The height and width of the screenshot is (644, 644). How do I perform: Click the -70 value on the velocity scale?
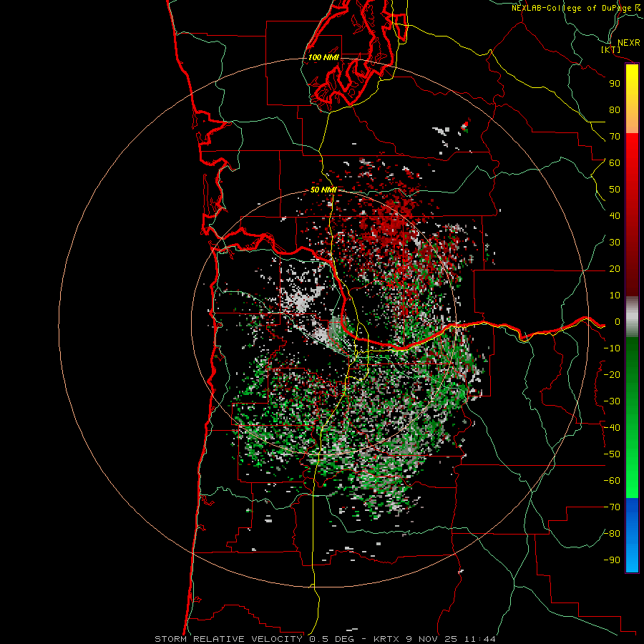click(x=612, y=507)
